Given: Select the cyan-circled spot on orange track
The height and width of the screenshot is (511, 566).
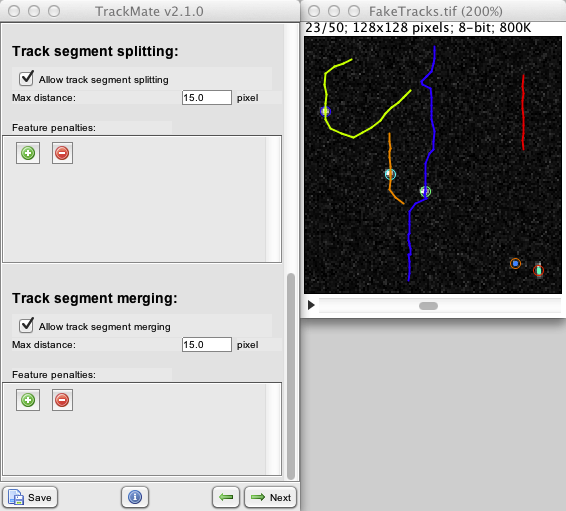Looking at the screenshot, I should pyautogui.click(x=390, y=175).
